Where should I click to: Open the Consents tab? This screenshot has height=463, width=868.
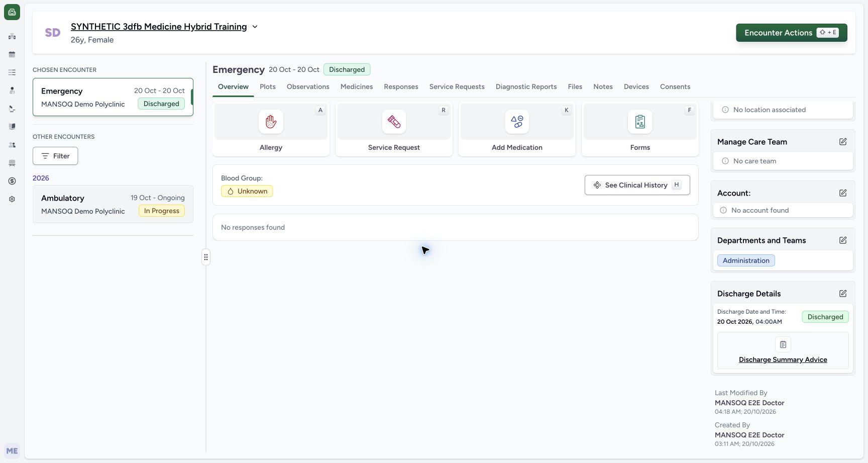(x=675, y=86)
